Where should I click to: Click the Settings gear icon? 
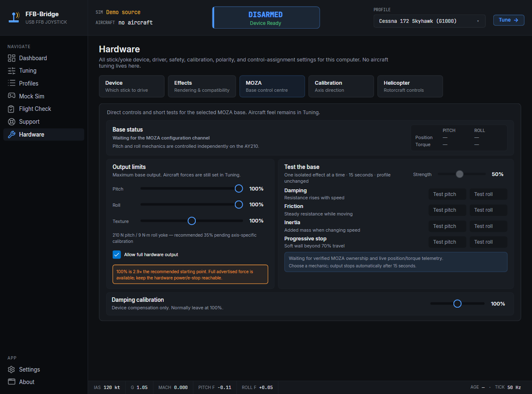pyautogui.click(x=12, y=370)
